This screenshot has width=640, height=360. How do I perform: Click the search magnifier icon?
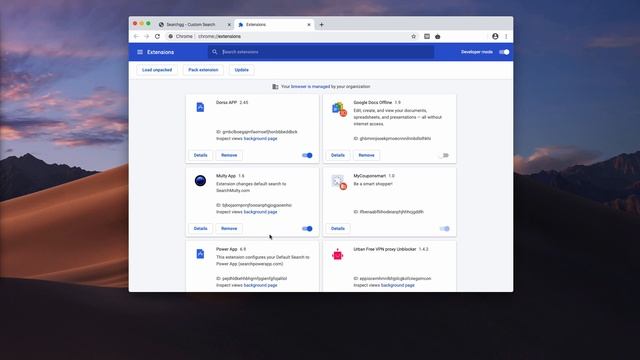pyautogui.click(x=215, y=52)
